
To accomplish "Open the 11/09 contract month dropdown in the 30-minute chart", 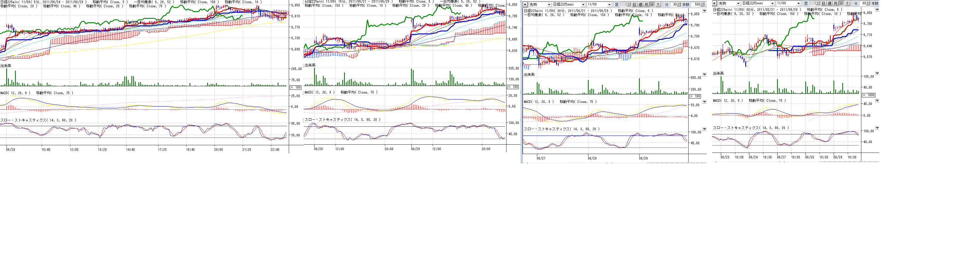I will (x=610, y=5).
